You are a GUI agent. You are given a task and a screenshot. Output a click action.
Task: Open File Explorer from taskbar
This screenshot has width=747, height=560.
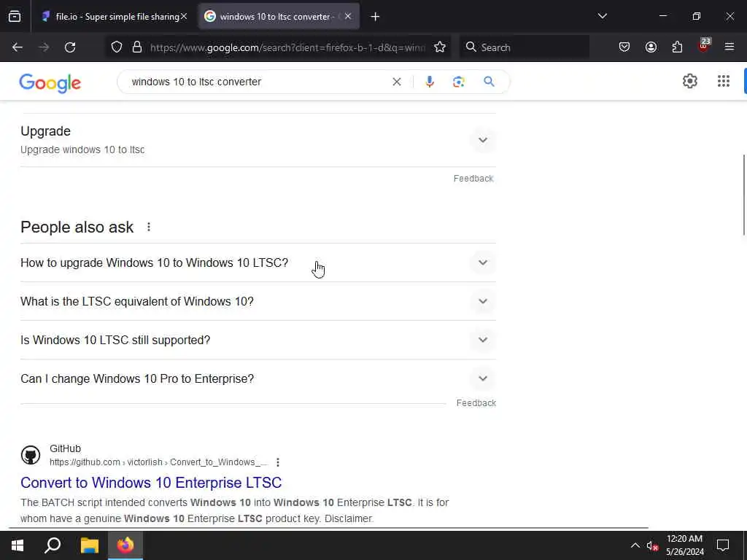[90, 545]
